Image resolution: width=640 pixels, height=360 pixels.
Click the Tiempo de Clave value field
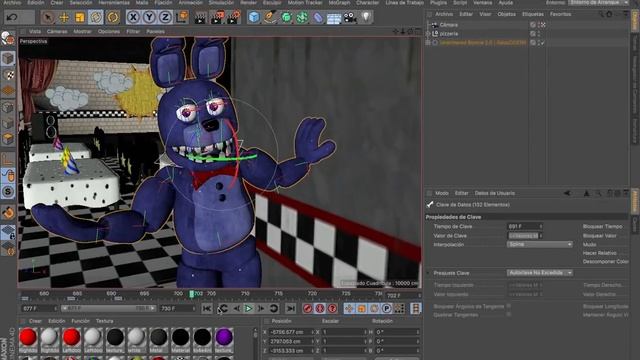pyautogui.click(x=523, y=227)
